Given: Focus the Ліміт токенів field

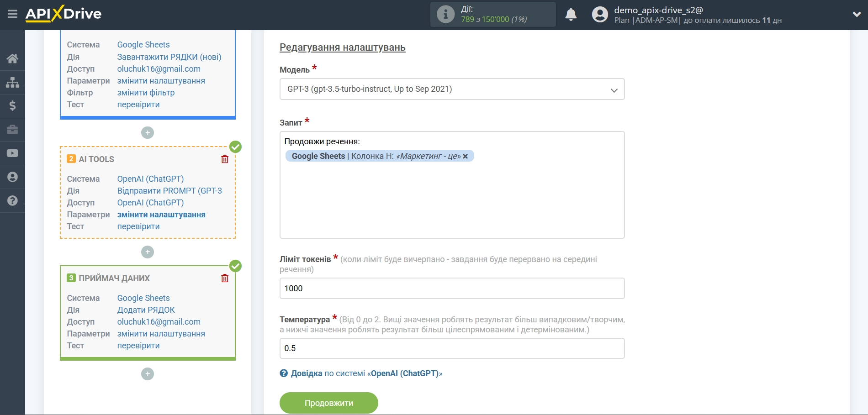Looking at the screenshot, I should pos(452,289).
